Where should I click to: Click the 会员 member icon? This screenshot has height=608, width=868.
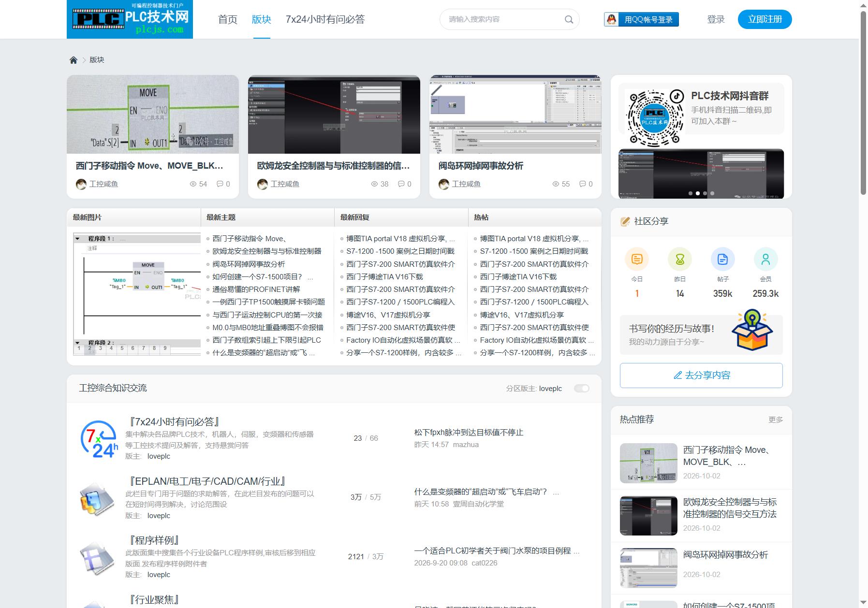click(765, 259)
